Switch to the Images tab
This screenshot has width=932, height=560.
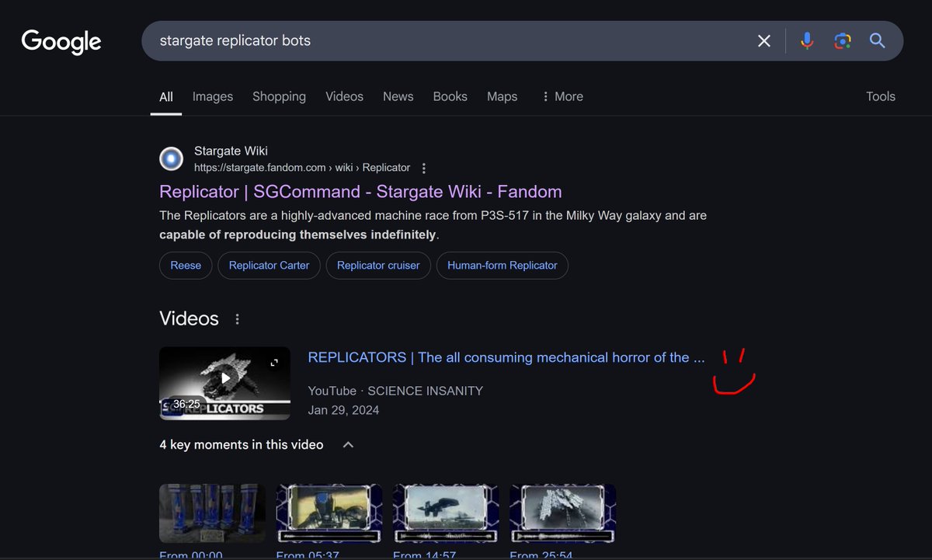(x=213, y=96)
